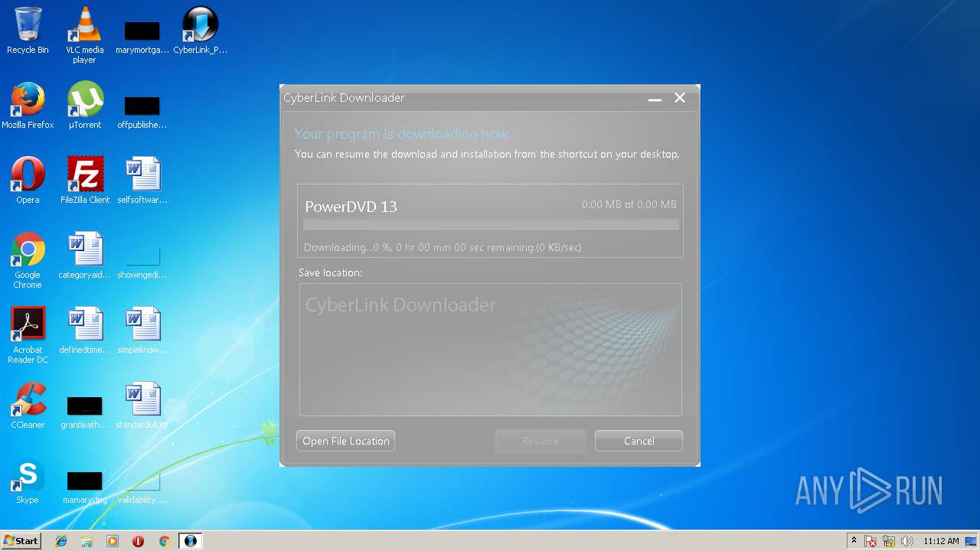Screen dimensions: 980x551
Task: Open the Recycle Bin desktop icon
Action: pyautogui.click(x=28, y=31)
